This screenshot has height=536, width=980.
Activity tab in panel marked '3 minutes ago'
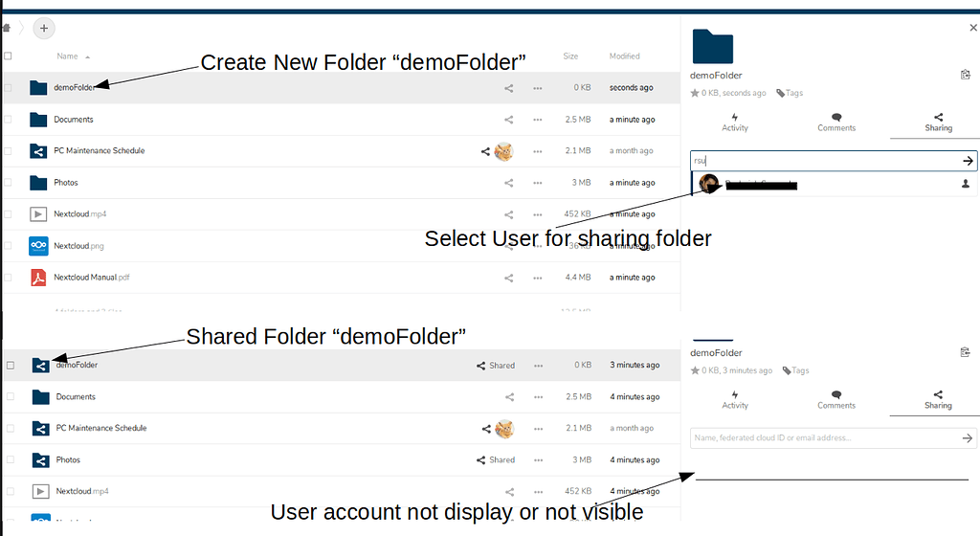pos(735,400)
